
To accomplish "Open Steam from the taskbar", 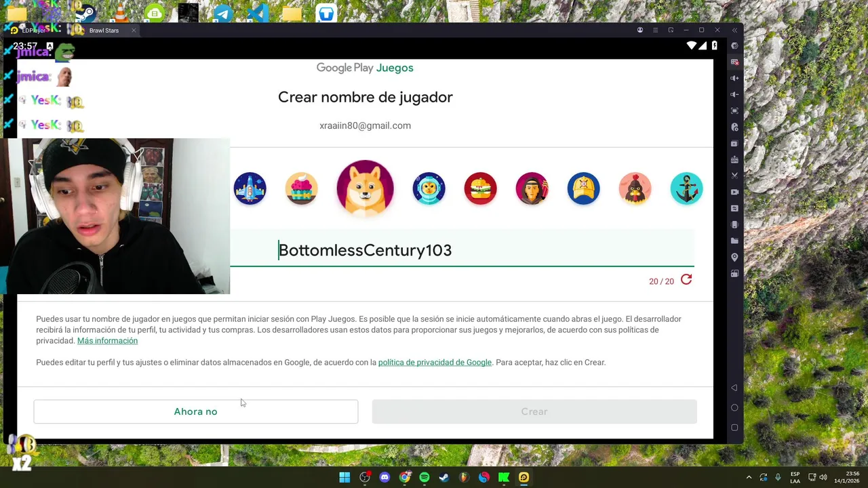I will coord(444,477).
